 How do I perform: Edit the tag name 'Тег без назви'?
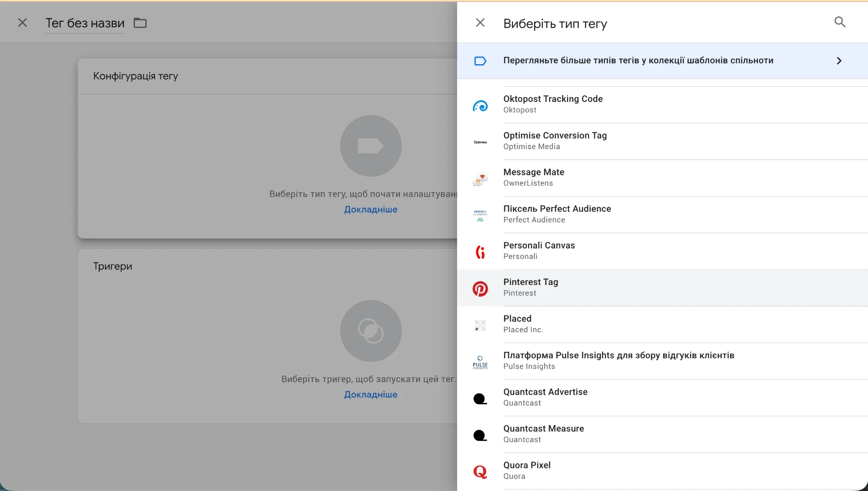pyautogui.click(x=85, y=23)
